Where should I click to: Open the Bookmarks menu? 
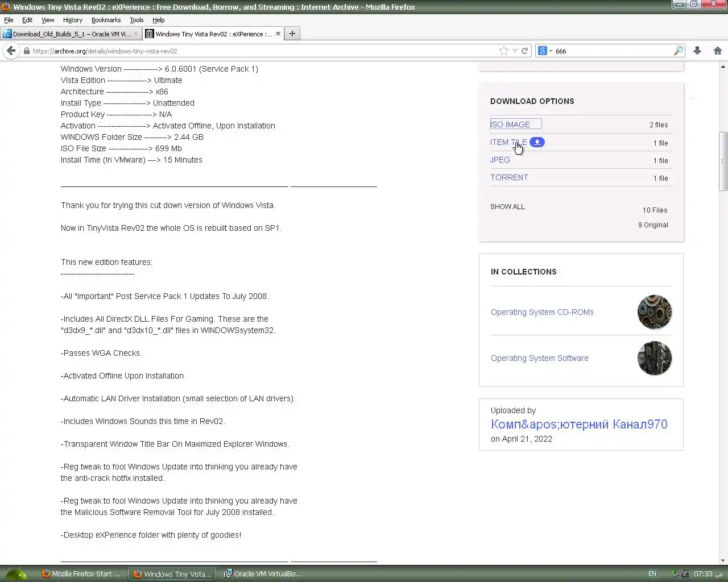click(x=106, y=20)
